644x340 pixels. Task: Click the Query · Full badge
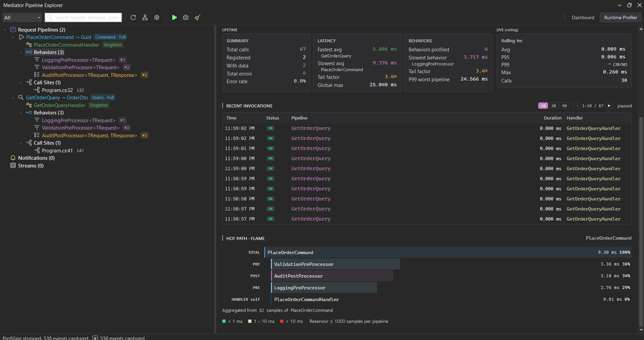[x=103, y=98]
